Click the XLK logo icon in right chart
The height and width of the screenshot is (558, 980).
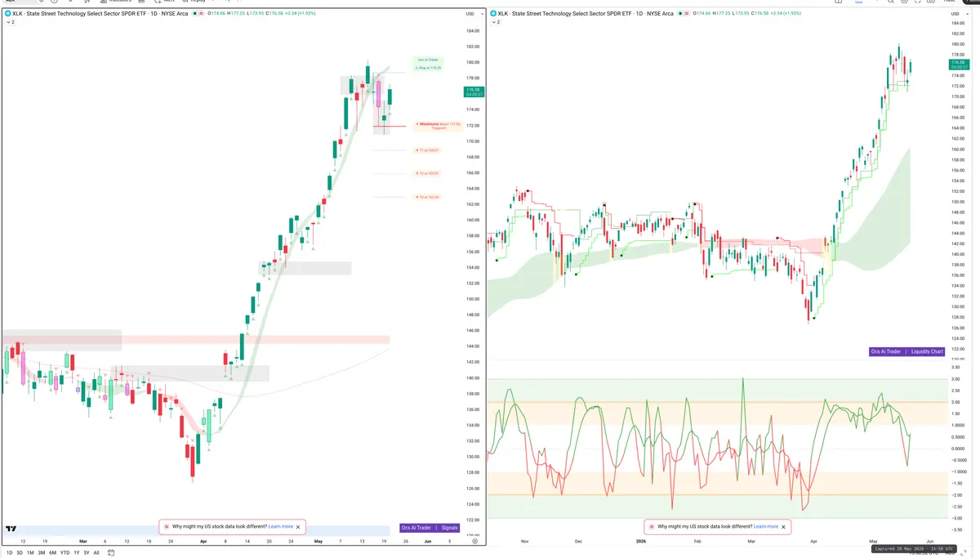click(493, 14)
